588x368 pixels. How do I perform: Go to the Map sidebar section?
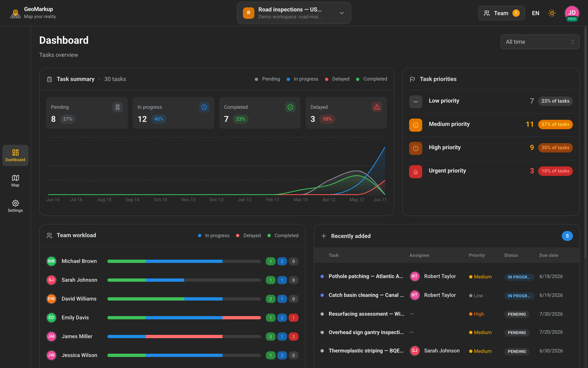[x=15, y=181]
